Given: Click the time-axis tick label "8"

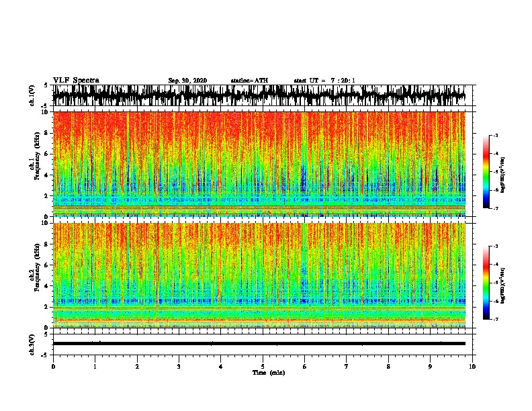Looking at the screenshot, I should pos(388,367).
